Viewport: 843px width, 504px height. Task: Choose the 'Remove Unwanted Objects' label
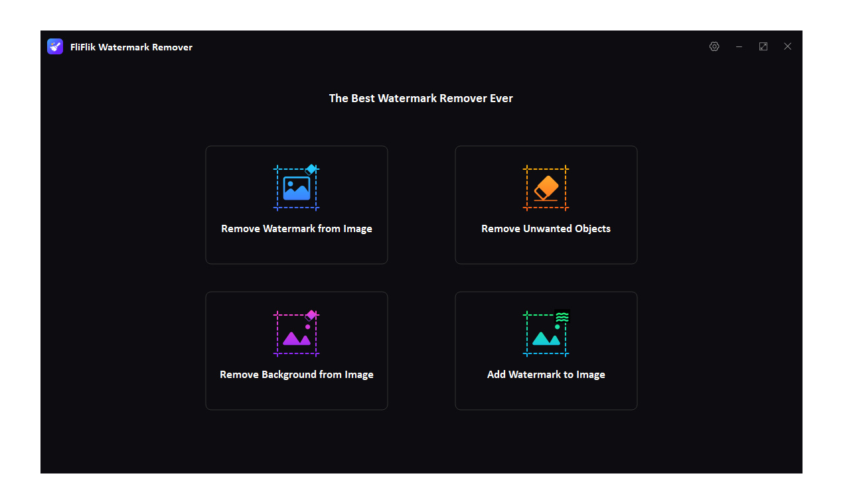[x=546, y=229]
